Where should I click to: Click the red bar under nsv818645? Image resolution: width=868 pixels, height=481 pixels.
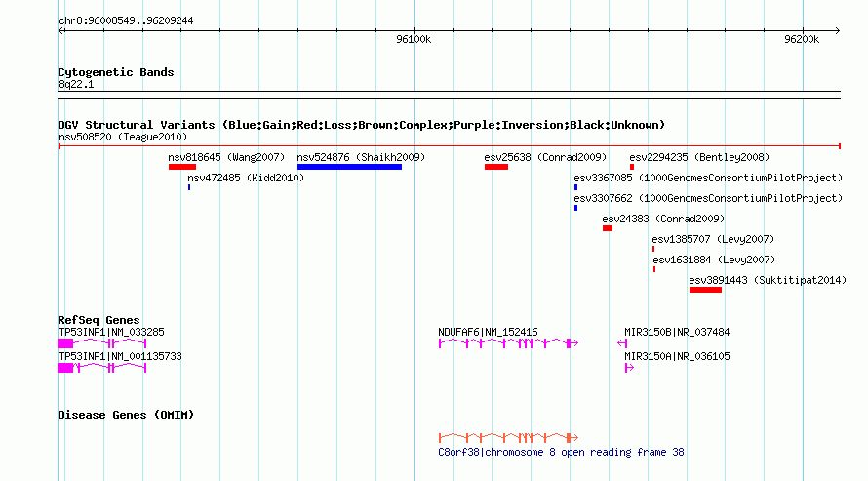[x=182, y=167]
